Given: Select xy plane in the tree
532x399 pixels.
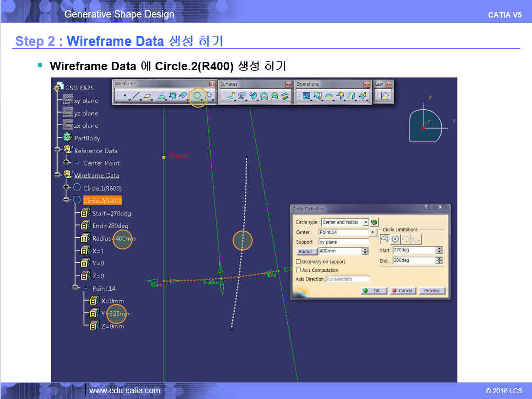Looking at the screenshot, I should pyautogui.click(x=86, y=101).
